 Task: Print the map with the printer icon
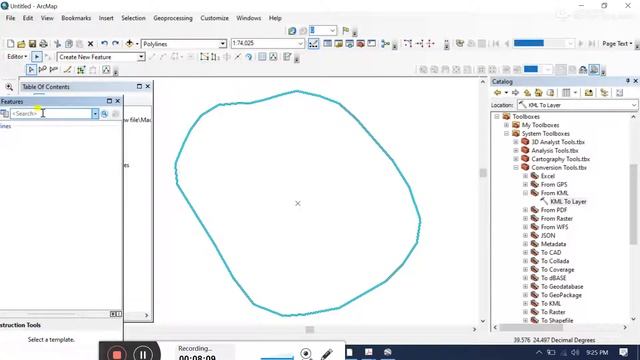click(x=43, y=44)
